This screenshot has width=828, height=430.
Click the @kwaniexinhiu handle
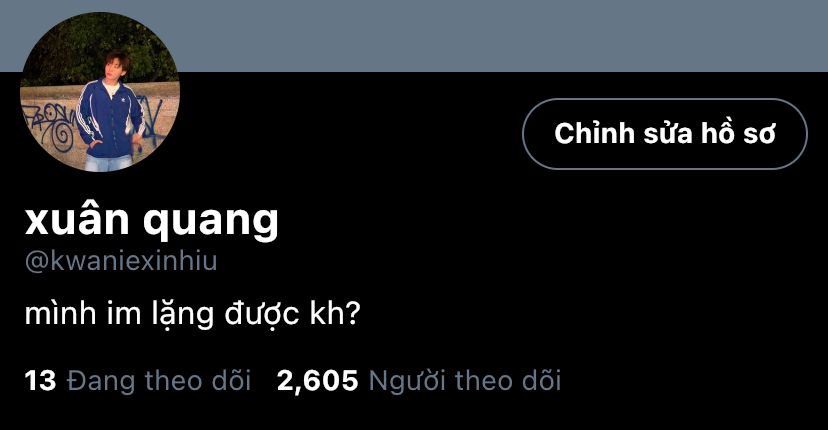[x=121, y=261]
